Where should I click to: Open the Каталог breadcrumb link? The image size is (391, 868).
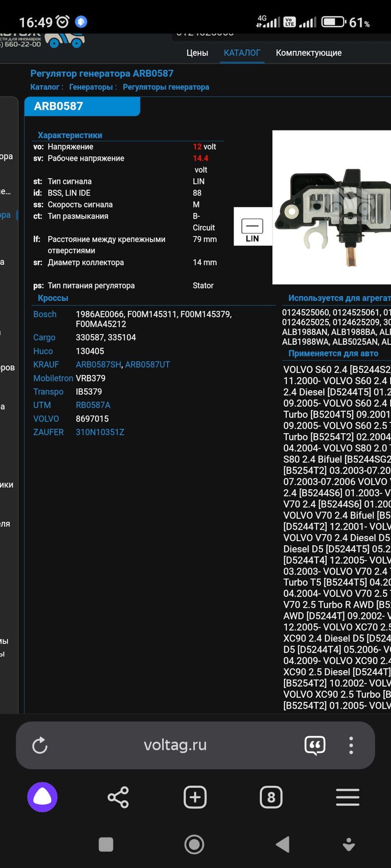(45, 87)
